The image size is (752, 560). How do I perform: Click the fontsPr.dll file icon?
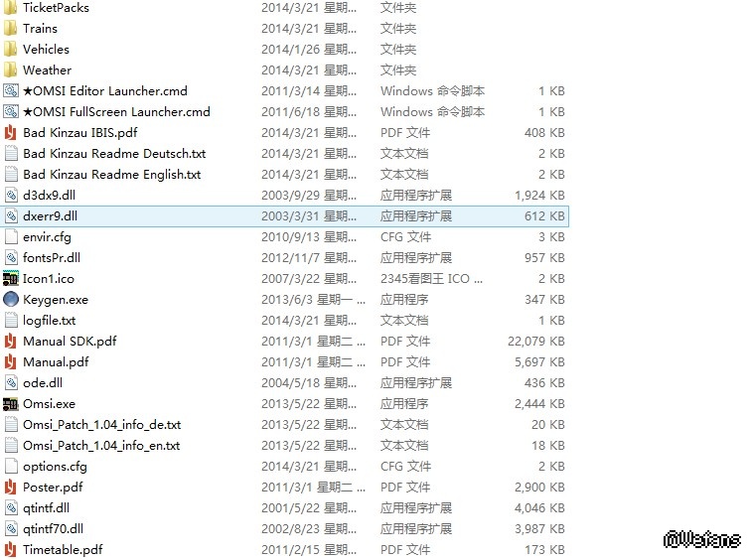tap(11, 258)
